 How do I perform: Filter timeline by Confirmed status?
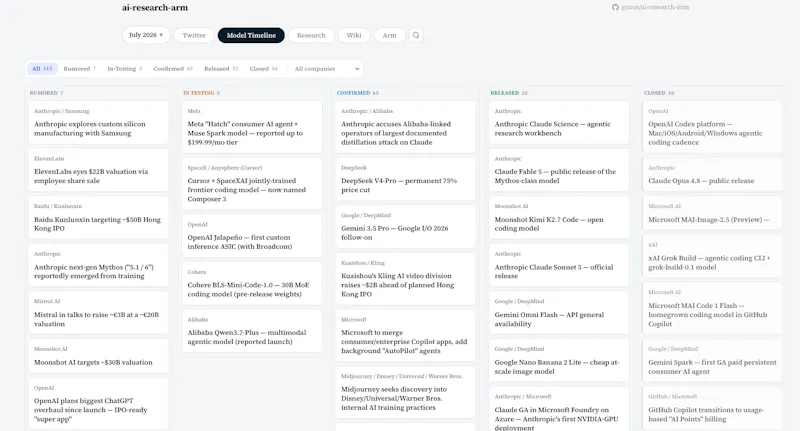click(x=173, y=68)
